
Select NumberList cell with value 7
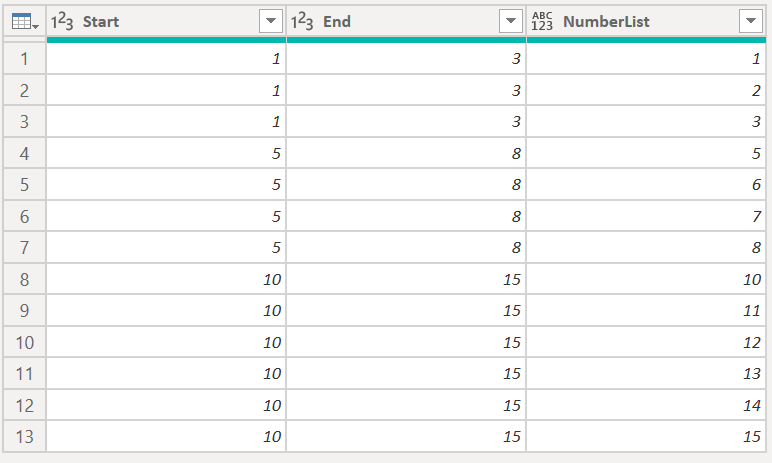[x=646, y=217]
